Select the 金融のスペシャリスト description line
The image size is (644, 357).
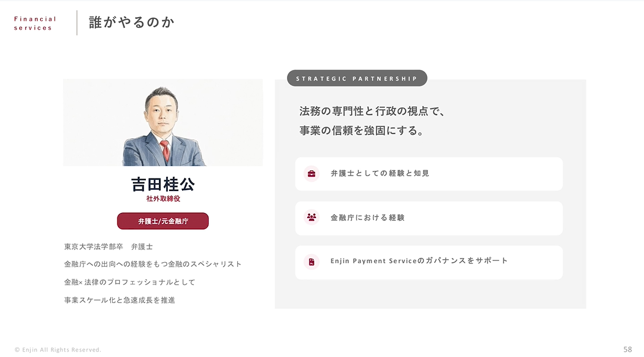pos(153,264)
